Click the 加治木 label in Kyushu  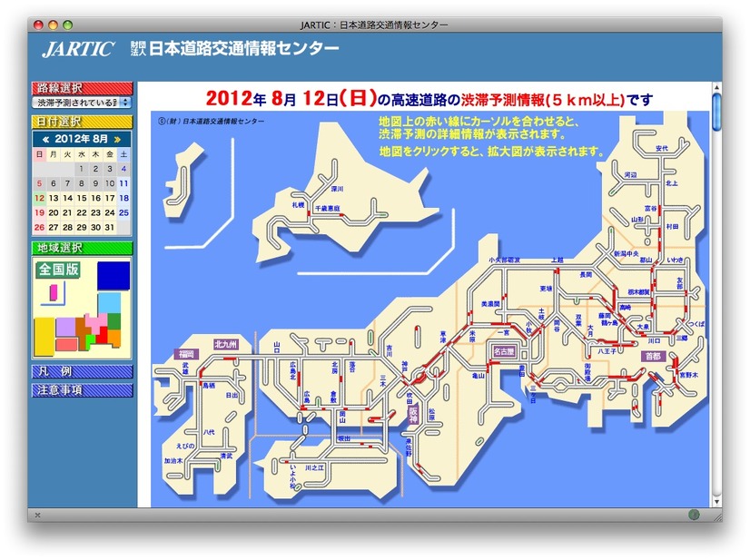[173, 461]
